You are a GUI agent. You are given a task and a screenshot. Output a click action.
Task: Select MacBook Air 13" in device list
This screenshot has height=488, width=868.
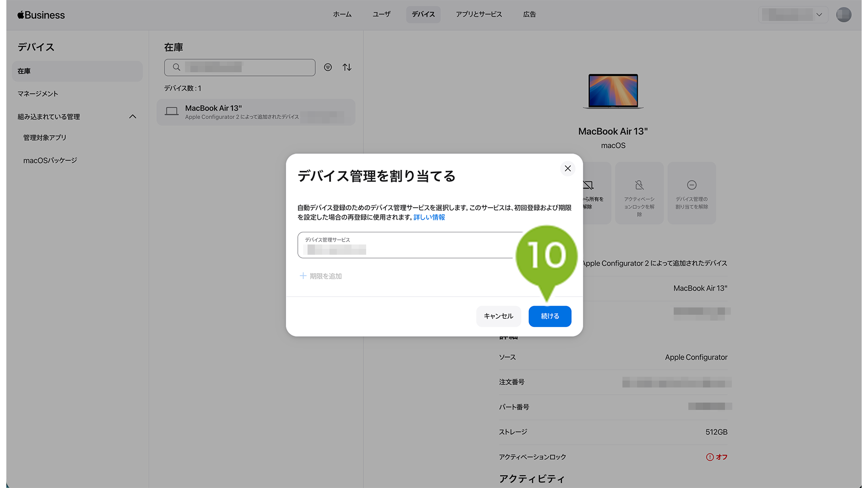256,112
